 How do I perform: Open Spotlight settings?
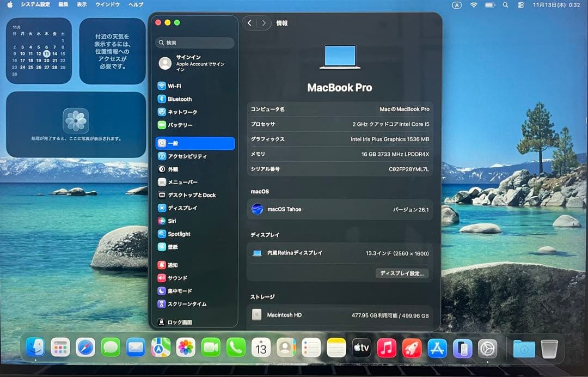pos(181,234)
